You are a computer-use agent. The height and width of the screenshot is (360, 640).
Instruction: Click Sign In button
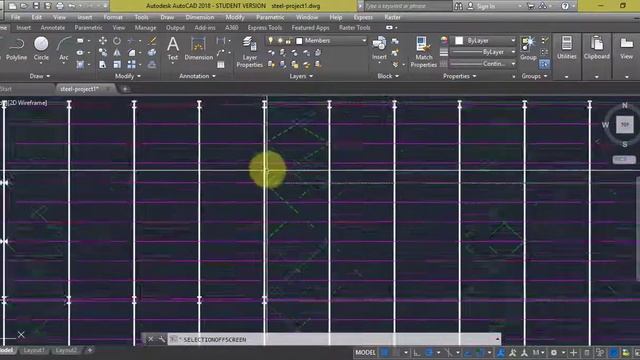click(486, 6)
